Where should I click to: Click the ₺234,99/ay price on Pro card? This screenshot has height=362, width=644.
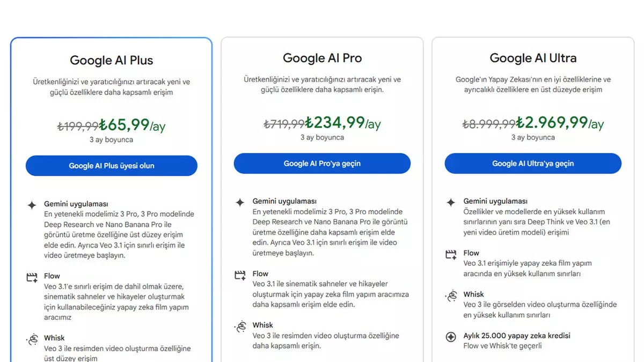click(x=343, y=123)
